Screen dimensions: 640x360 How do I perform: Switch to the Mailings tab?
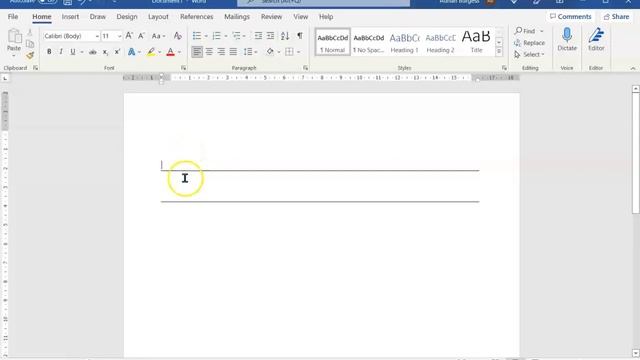pos(237,17)
